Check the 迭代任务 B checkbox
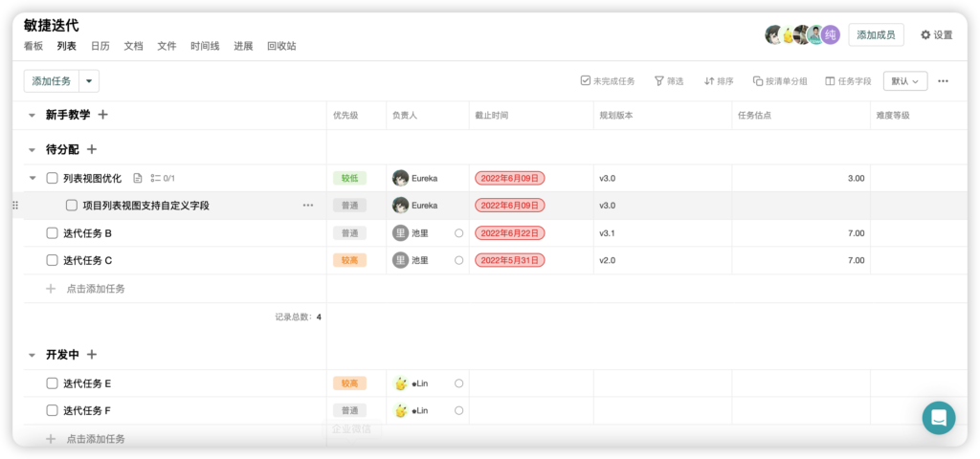Image resolution: width=980 pixels, height=459 pixels. 53,233
